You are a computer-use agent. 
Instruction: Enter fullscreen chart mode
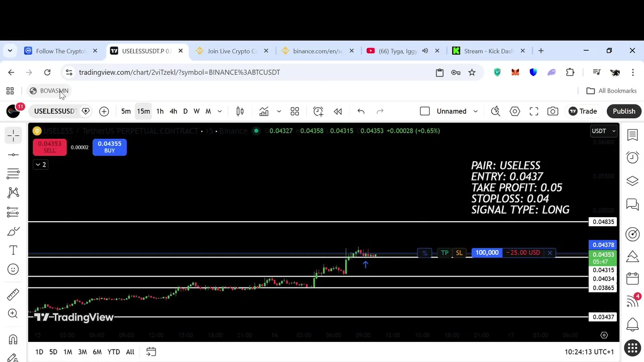click(x=534, y=111)
